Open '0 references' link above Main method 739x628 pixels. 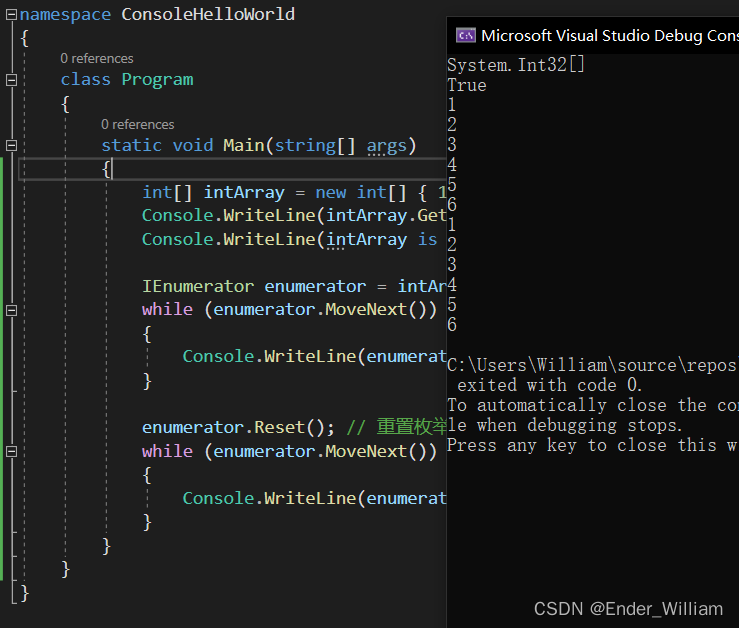pyautogui.click(x=137, y=125)
